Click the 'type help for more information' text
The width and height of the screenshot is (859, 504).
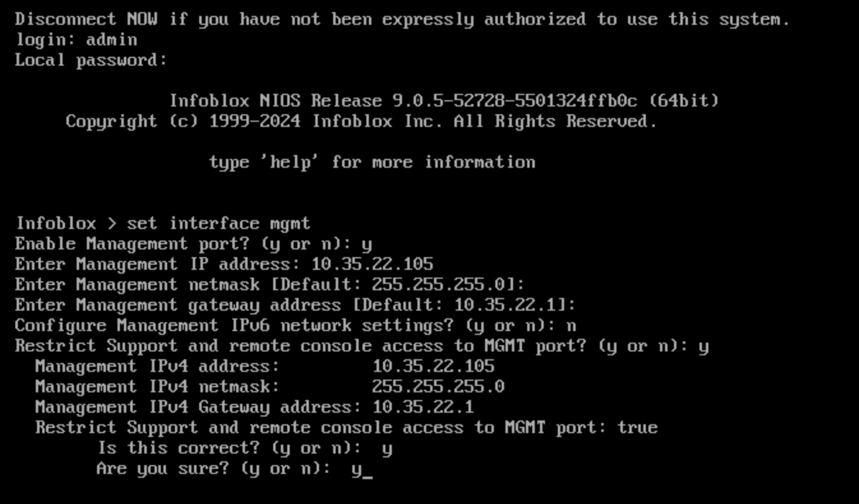point(371,162)
